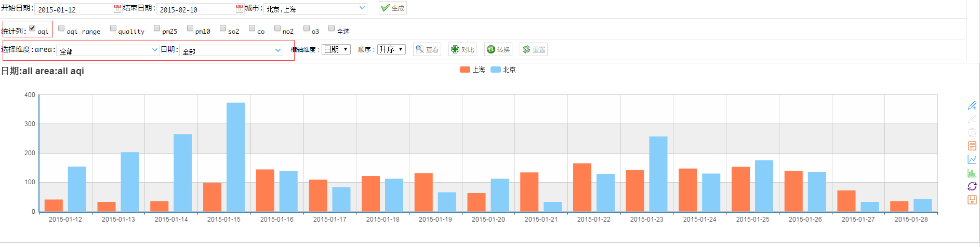
Task: Switch chart to line graph view
Action: click(x=972, y=159)
